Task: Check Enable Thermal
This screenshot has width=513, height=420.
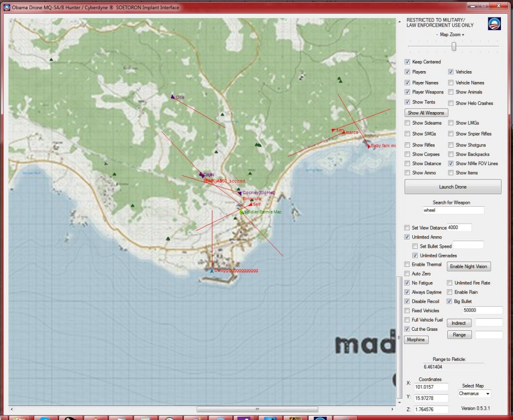Action: pyautogui.click(x=407, y=264)
